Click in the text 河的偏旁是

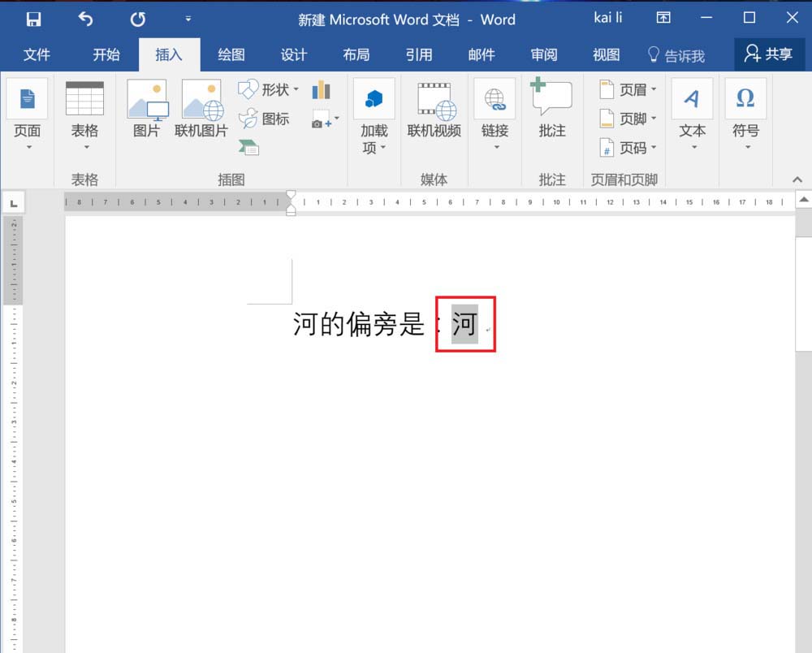[x=358, y=324]
